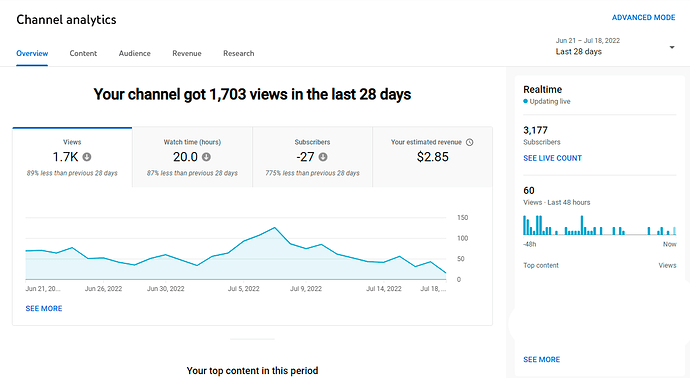Image resolution: width=690 pixels, height=378 pixels.
Task: Switch to the Content tab
Action: click(83, 53)
